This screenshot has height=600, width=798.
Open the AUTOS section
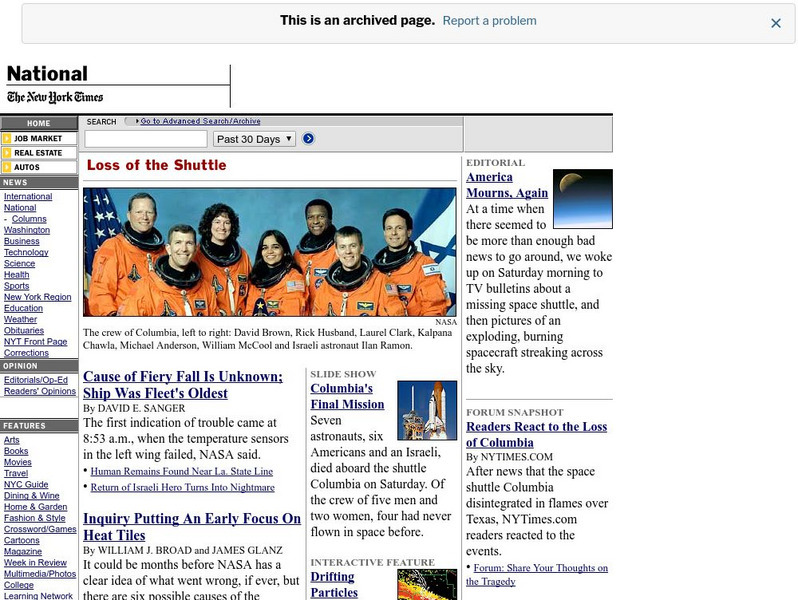[x=39, y=167]
